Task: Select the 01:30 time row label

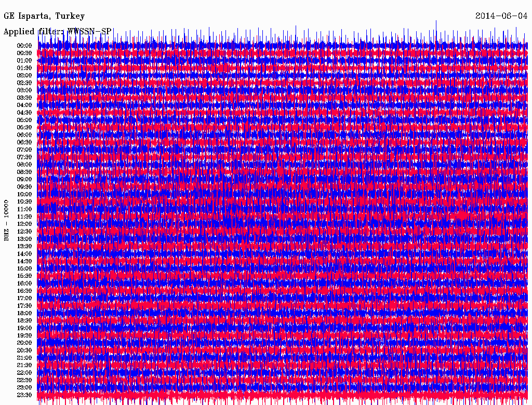Action: [24, 68]
